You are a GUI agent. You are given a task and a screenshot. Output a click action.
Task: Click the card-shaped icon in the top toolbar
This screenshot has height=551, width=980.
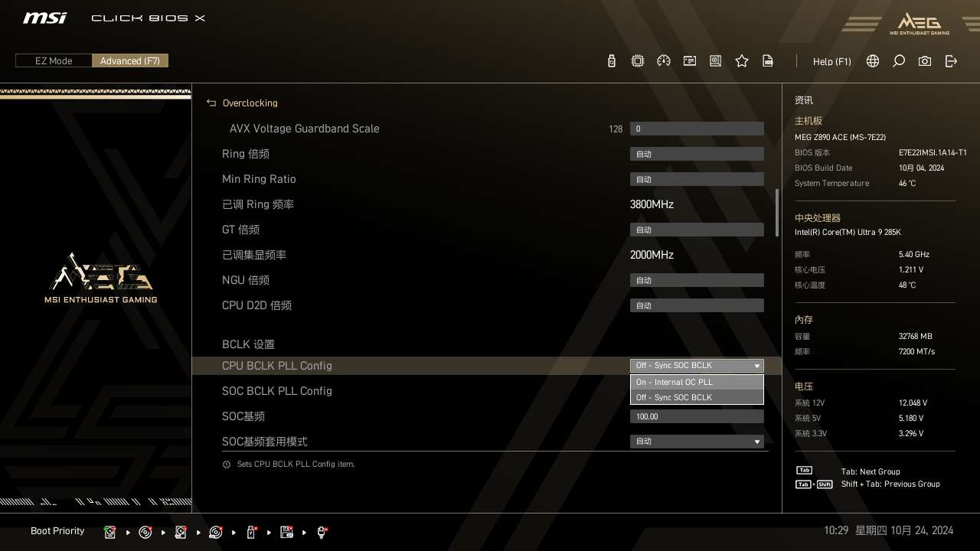(x=690, y=61)
